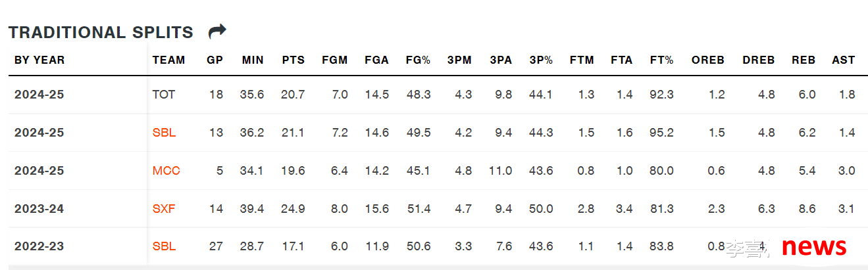The width and height of the screenshot is (868, 270).
Task: Click the BY YEAR column header
Action: pos(39,60)
